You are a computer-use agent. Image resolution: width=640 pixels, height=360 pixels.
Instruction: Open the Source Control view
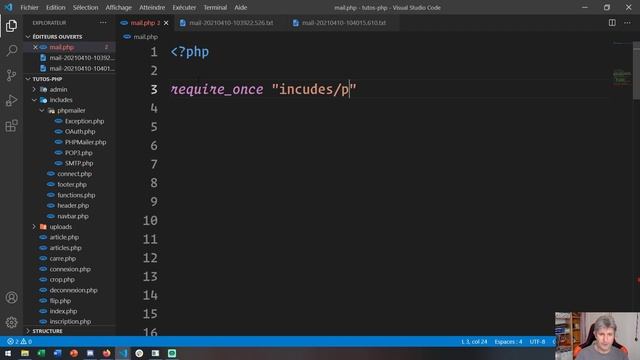pyautogui.click(x=11, y=76)
